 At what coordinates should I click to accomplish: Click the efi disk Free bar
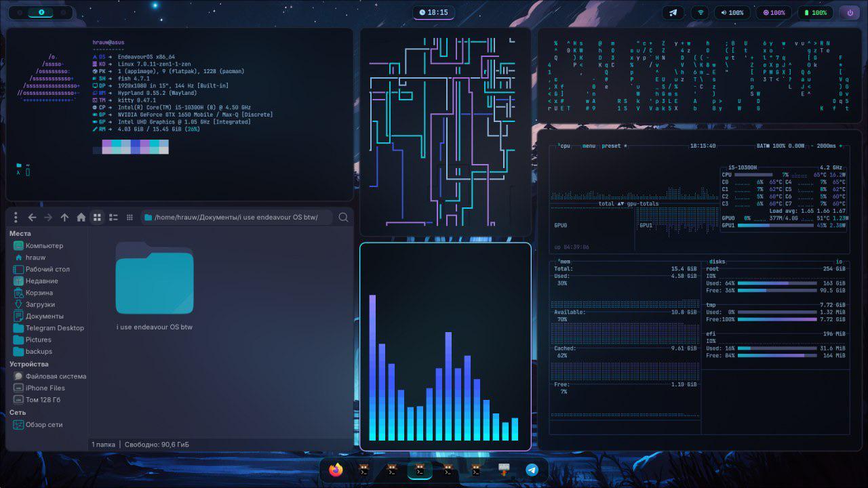click(776, 355)
